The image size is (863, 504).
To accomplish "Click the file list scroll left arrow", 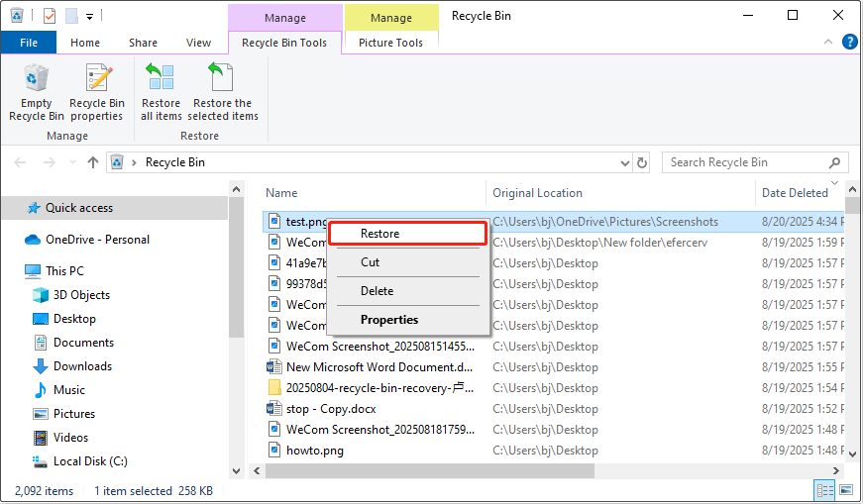I will 257,471.
